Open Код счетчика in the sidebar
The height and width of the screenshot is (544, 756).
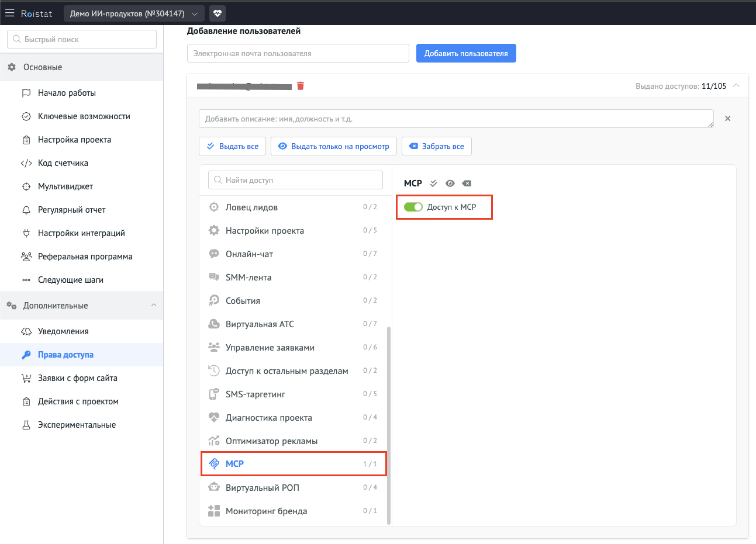click(81, 163)
